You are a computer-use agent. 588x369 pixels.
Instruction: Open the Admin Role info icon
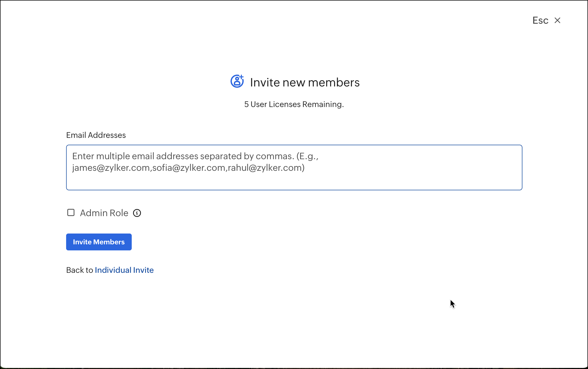(137, 213)
